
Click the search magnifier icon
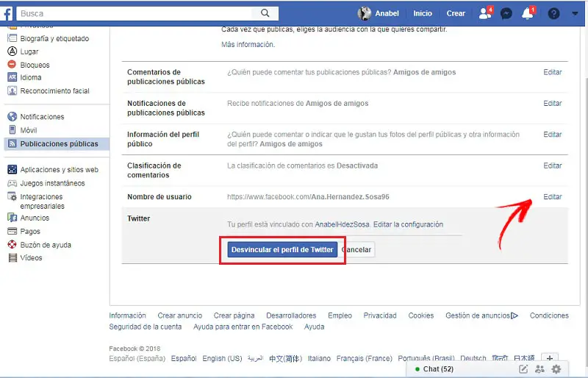tap(265, 13)
